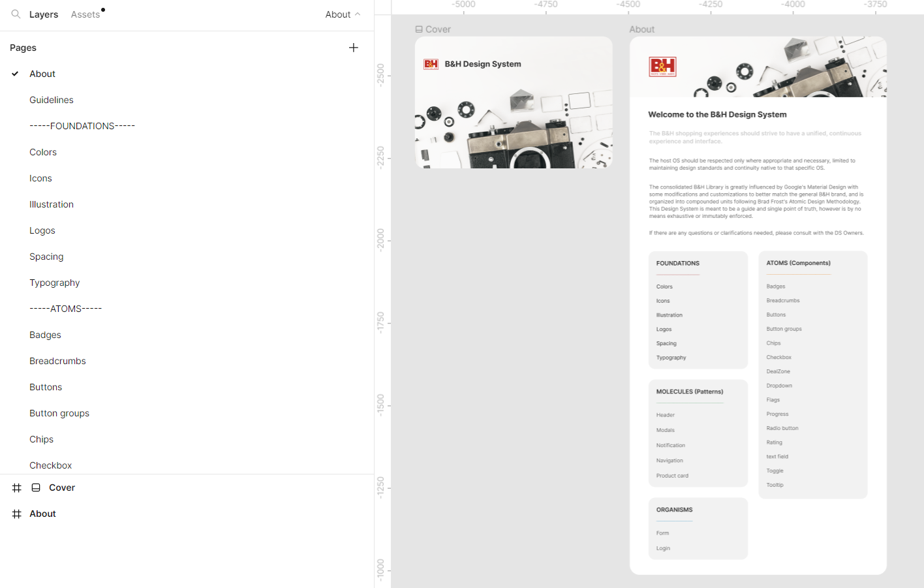Screen dimensions: 924x588
Task: Click the thumbnail icon on Cover layer
Action: pos(36,487)
